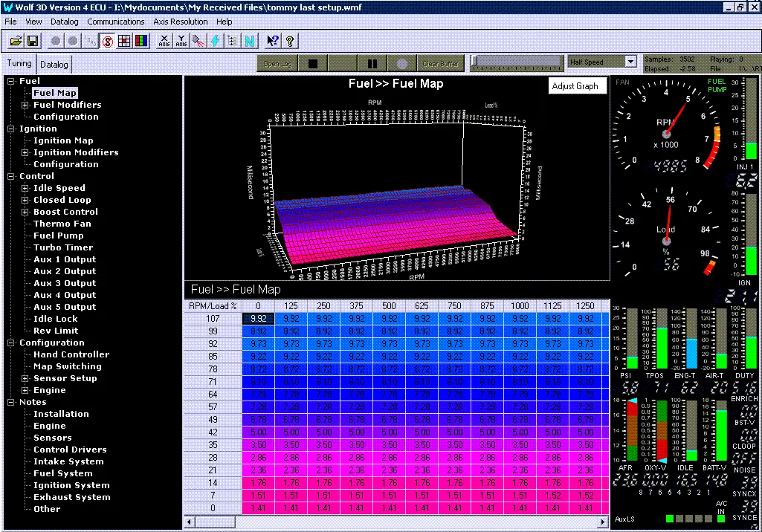Click the blue lightning bolt icon
The height and width of the screenshot is (532, 762).
pyautogui.click(x=216, y=41)
